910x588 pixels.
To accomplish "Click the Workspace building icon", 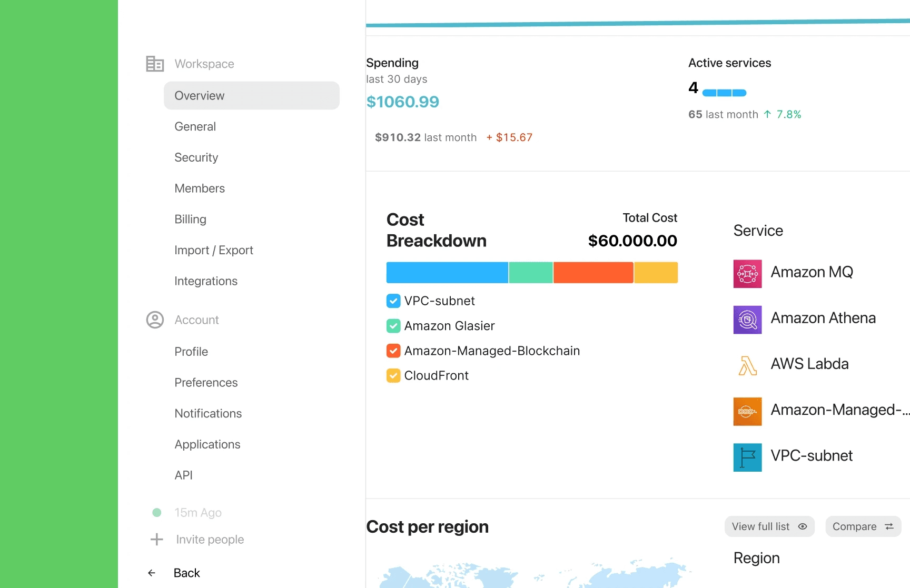I will coord(155,64).
